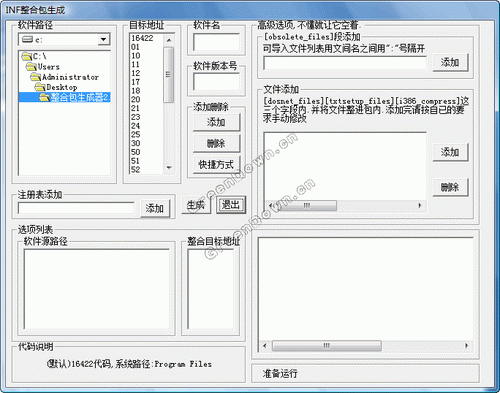Select the C:\ root folder icon
The width and height of the screenshot is (500, 393).
click(x=27, y=56)
